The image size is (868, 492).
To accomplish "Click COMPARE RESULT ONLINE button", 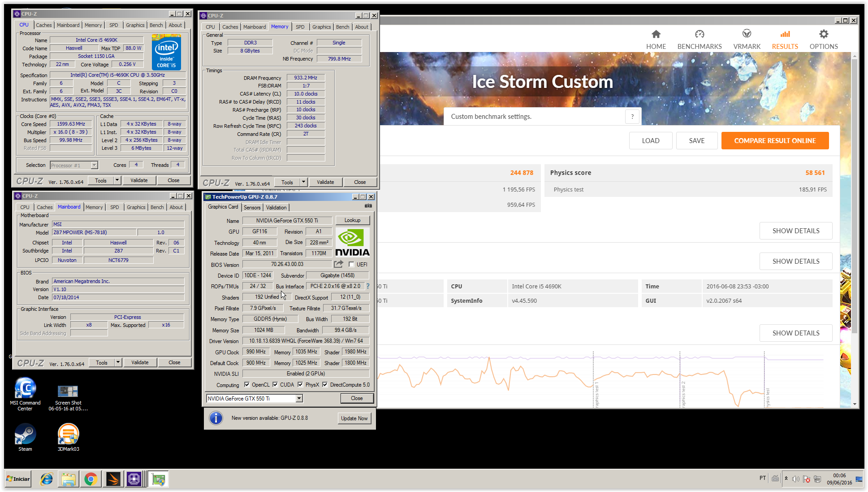I will 775,140.
